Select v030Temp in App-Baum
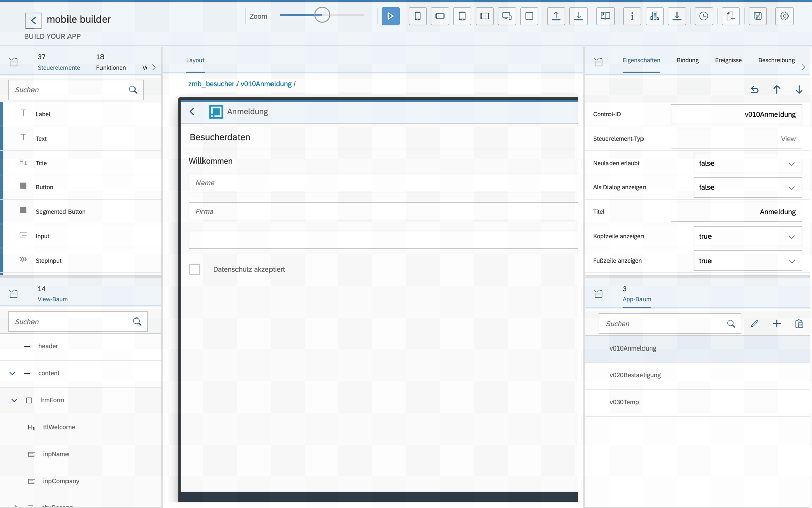This screenshot has width=812, height=508. [698, 402]
